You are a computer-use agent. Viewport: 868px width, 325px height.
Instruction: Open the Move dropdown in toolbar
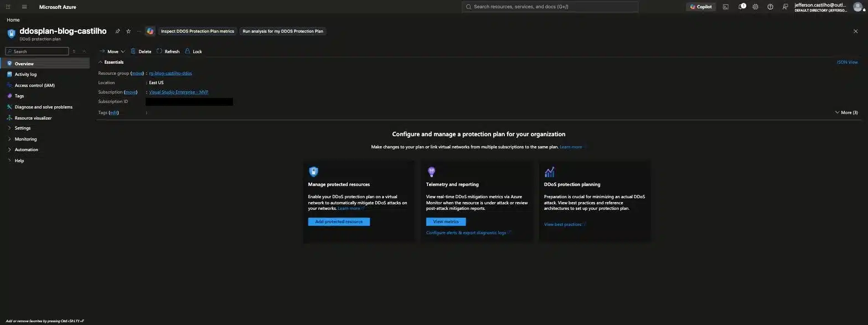112,51
